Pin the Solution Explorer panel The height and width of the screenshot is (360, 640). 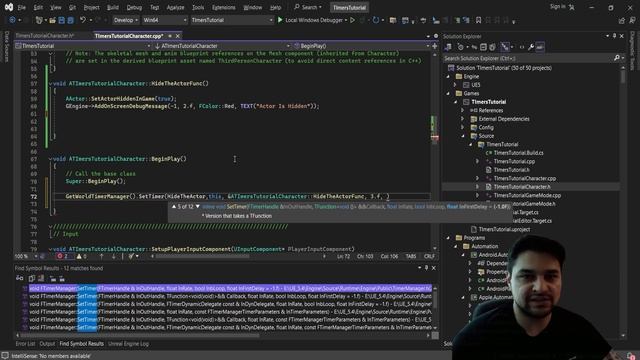pos(614,36)
